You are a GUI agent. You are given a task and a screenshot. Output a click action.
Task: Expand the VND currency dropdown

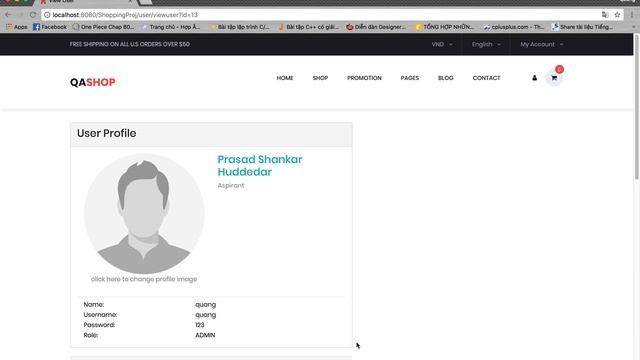(x=442, y=44)
